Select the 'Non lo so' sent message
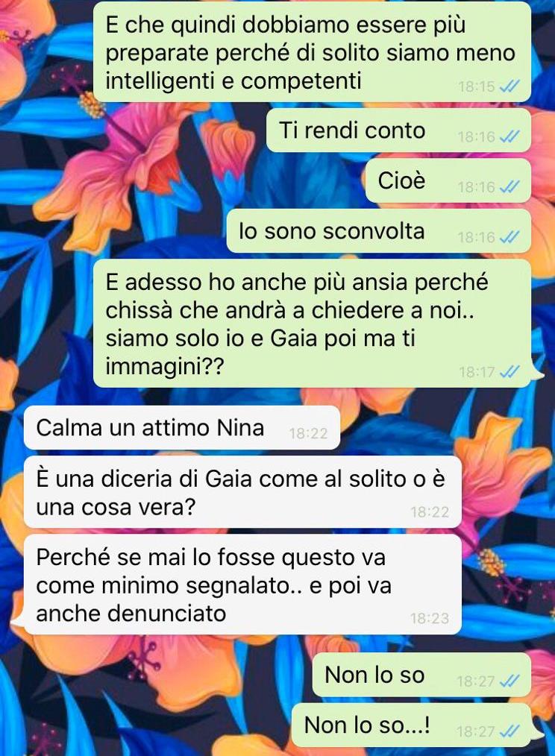 (x=421, y=675)
